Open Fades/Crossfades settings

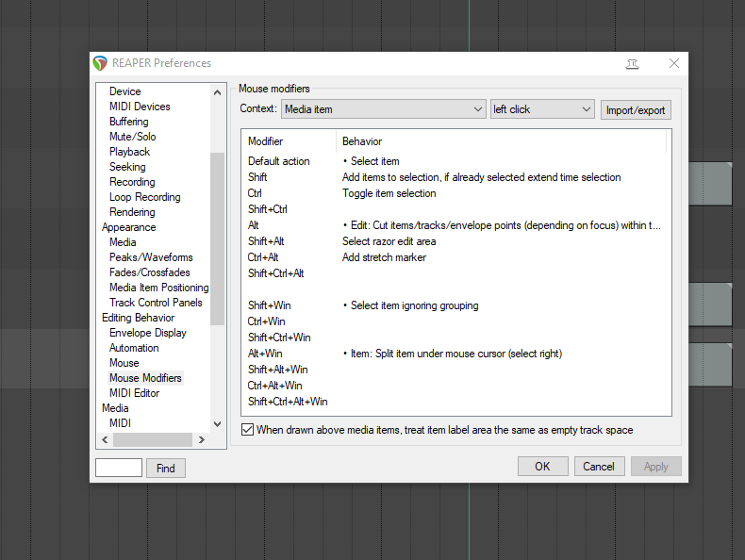150,272
